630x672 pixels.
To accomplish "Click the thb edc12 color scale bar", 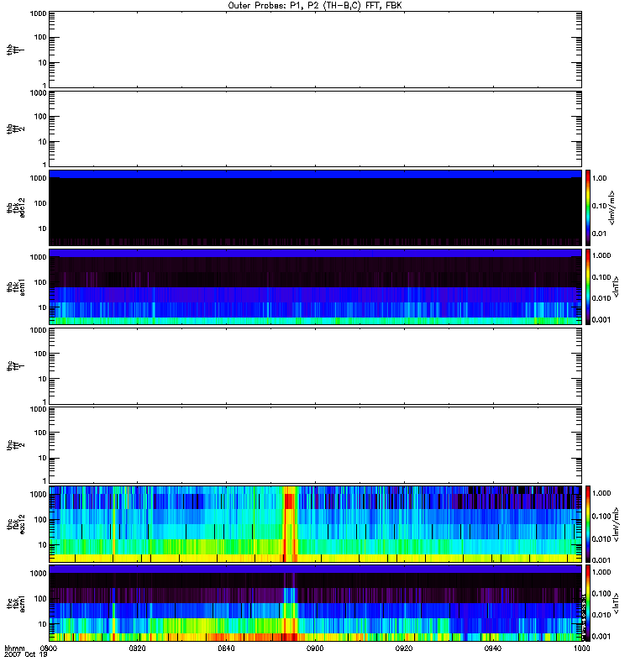I will pos(590,207).
